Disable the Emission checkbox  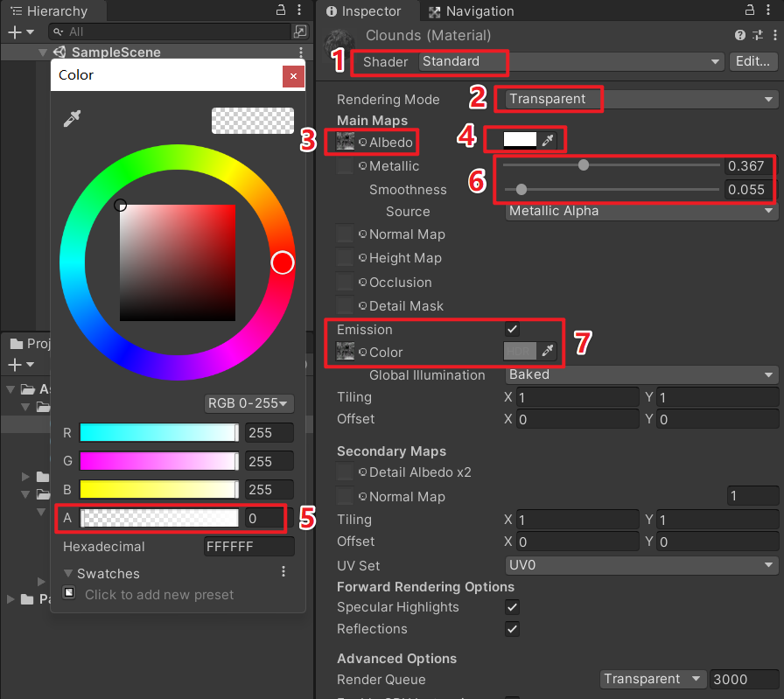[x=512, y=329]
